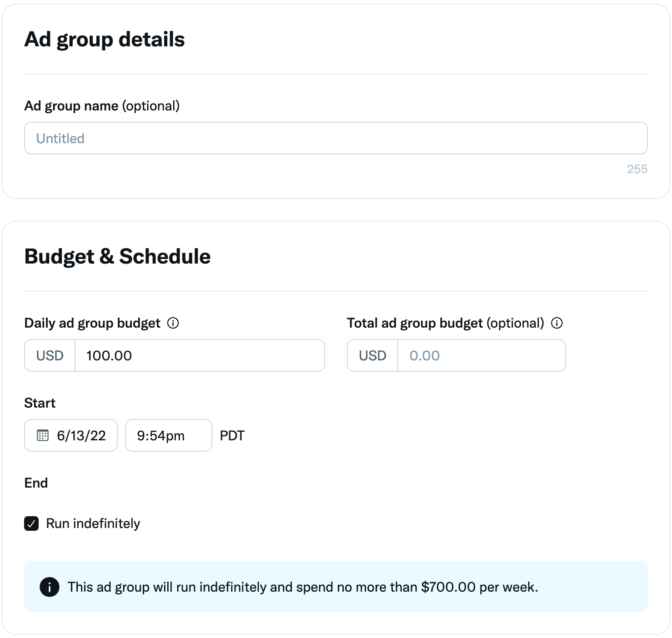Click the USD prefix of total budget
672x638 pixels.
373,355
